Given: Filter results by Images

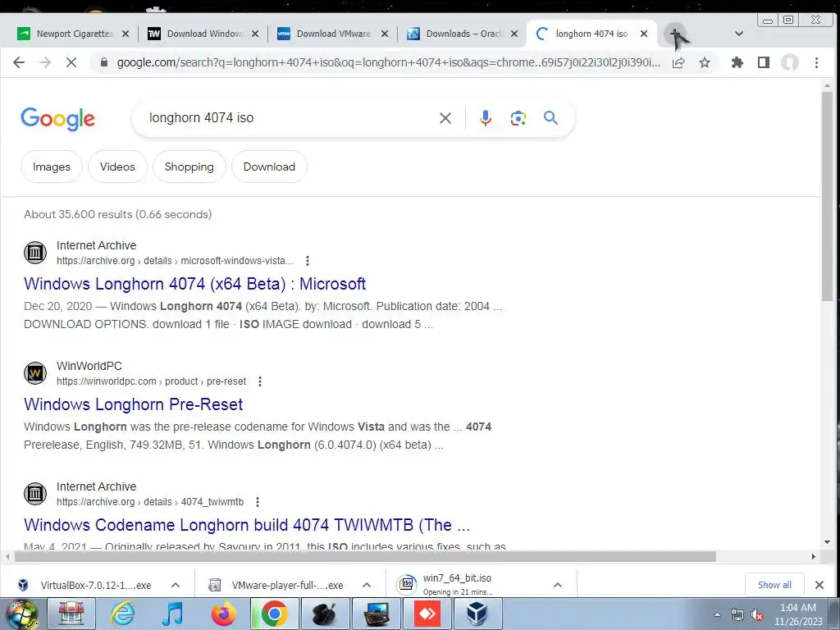Looking at the screenshot, I should coord(52,167).
